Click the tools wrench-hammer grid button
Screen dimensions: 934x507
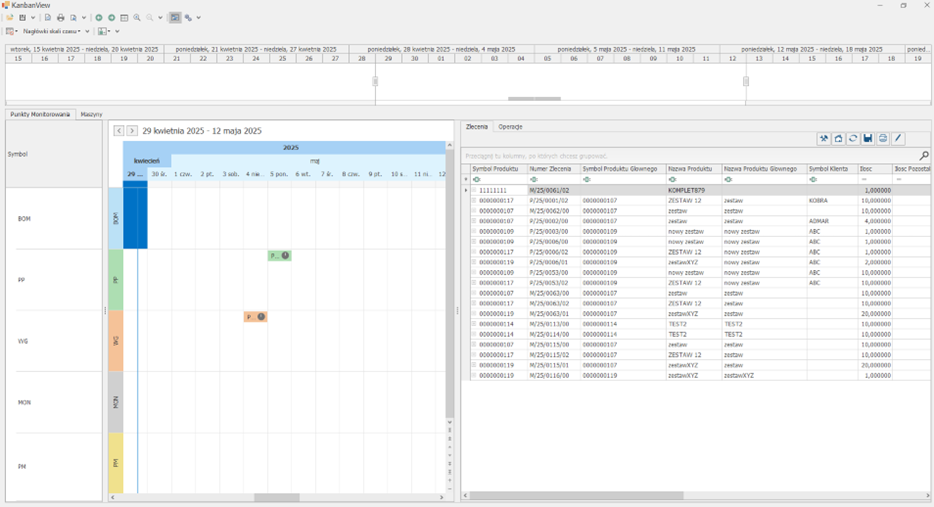(823, 138)
